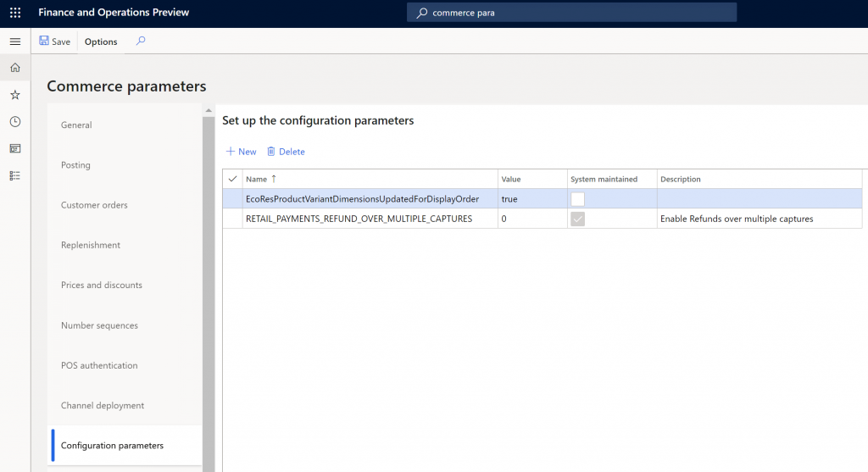Click the Delete button above grid
Viewport: 868px width, 472px height.
286,152
